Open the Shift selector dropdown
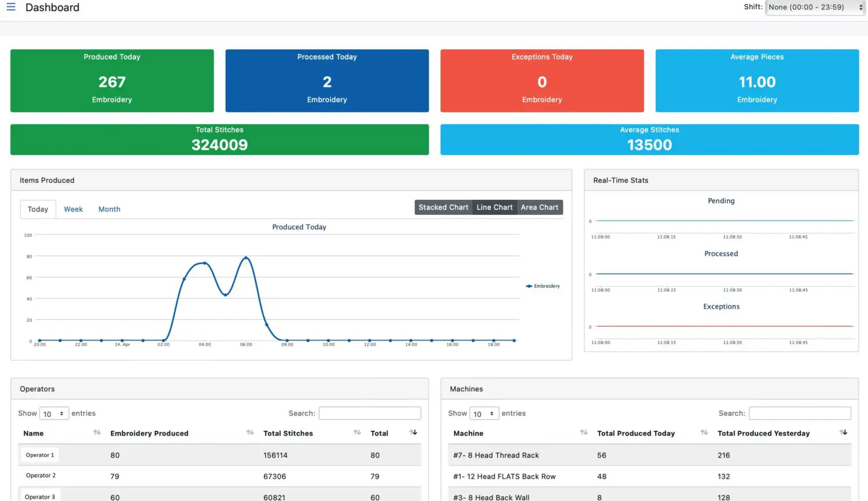The height and width of the screenshot is (501, 868). pos(814,7)
